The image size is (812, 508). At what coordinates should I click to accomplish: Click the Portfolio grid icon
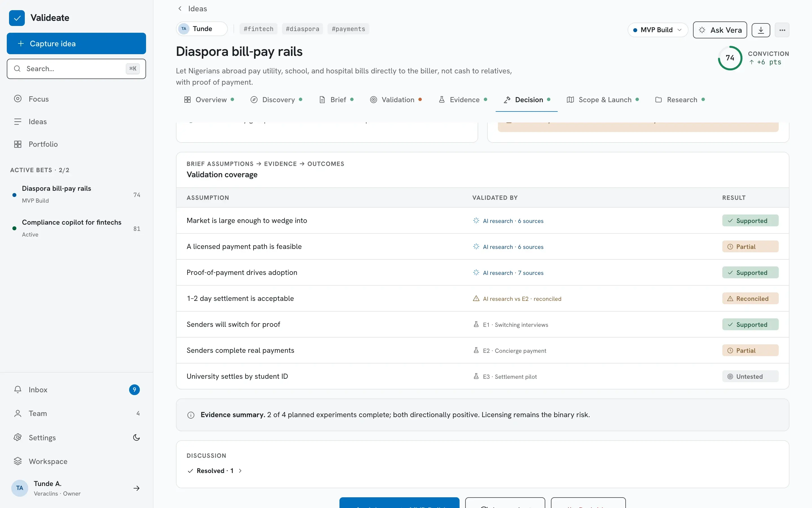tap(18, 144)
